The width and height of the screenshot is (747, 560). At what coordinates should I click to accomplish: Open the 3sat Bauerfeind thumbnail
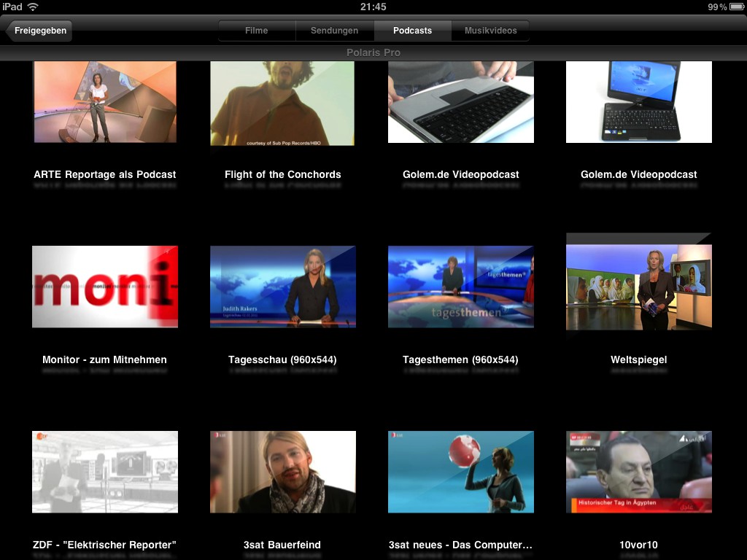(282, 472)
